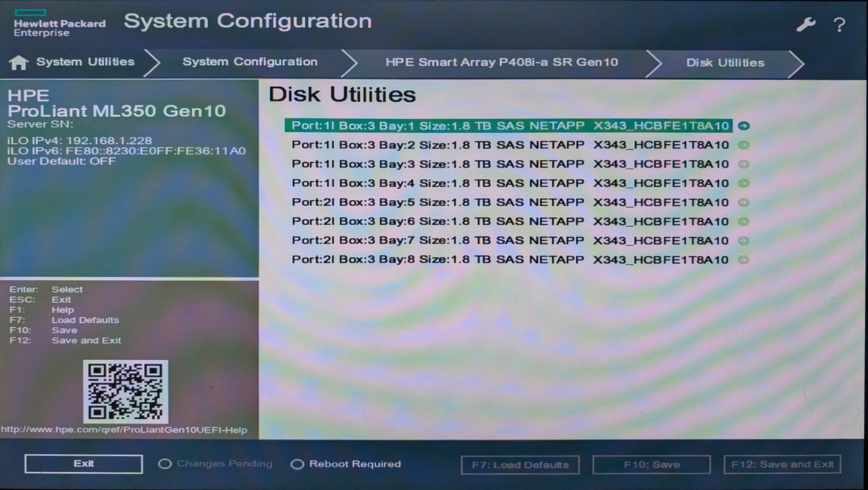Click F10: Save button
The height and width of the screenshot is (490, 868).
652,465
